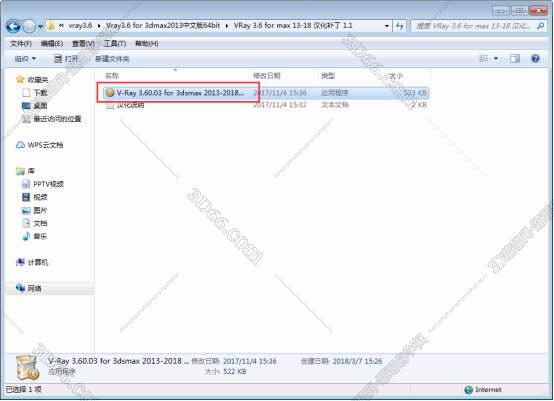Image resolution: width=554 pixels, height=401 pixels.
Task: Click the Internet zone status icon
Action: click(x=468, y=390)
